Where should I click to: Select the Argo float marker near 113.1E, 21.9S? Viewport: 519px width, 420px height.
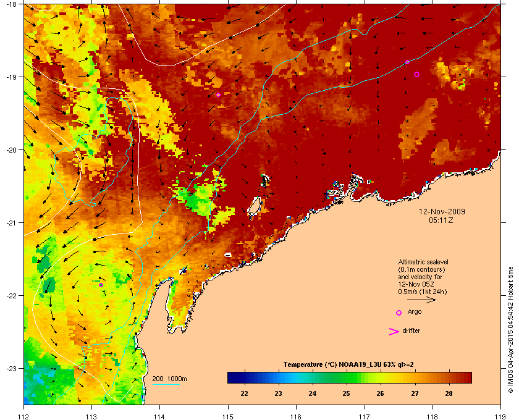tap(101, 285)
